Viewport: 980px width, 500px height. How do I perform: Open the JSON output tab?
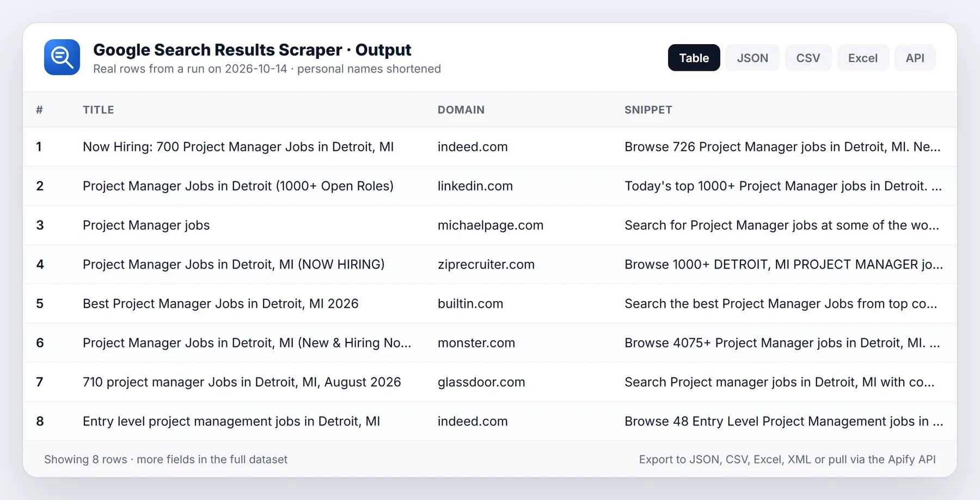(752, 58)
